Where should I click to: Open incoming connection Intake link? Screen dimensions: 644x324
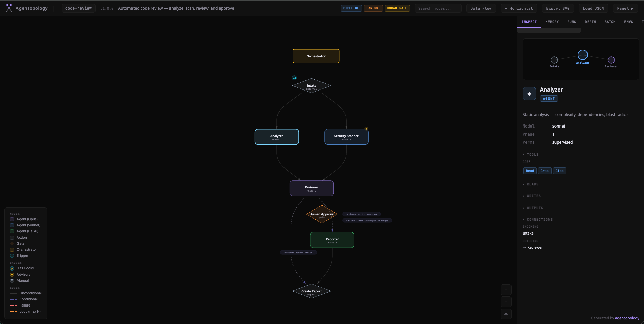click(x=528, y=233)
